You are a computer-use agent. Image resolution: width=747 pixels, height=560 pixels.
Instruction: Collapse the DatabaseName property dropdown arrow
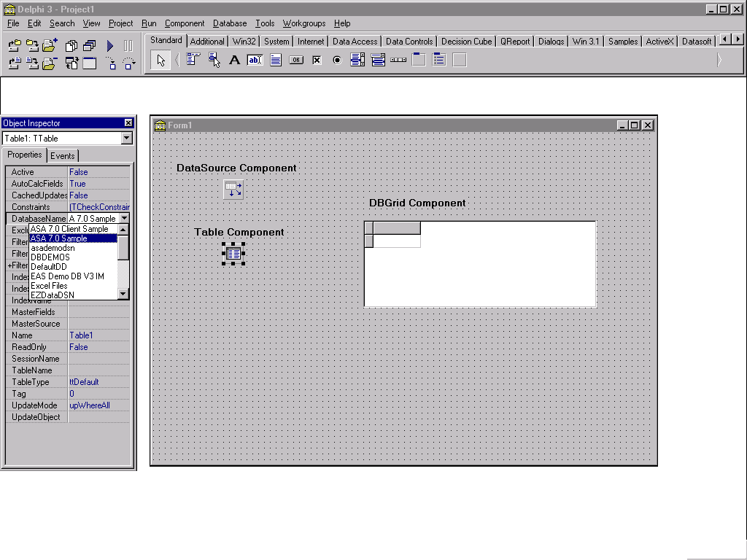point(124,218)
